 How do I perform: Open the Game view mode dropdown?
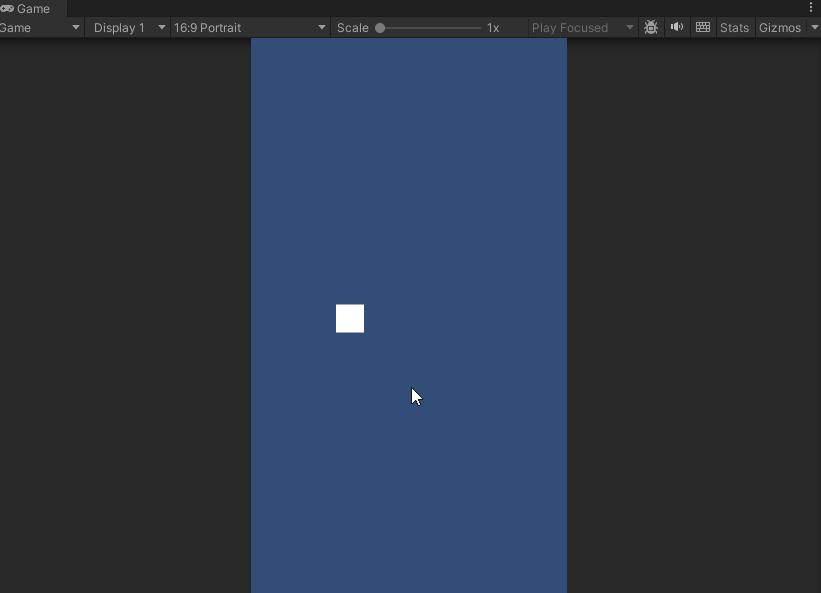click(x=41, y=28)
